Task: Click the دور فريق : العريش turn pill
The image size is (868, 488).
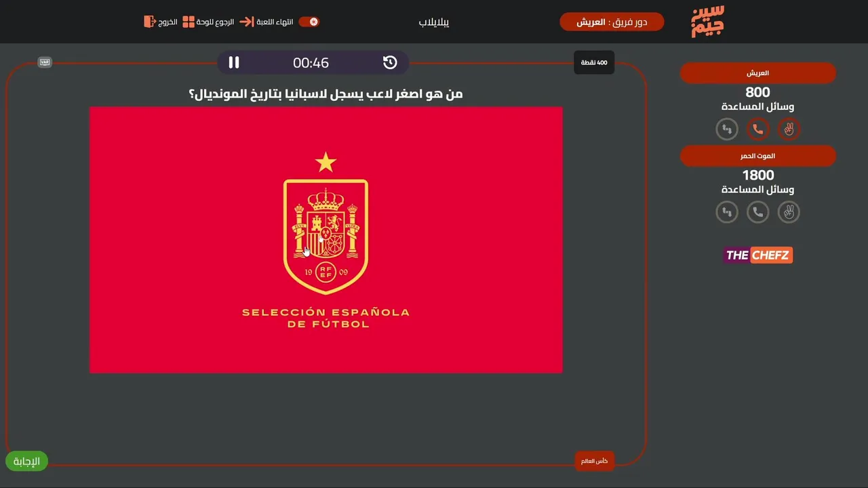Action: [612, 22]
